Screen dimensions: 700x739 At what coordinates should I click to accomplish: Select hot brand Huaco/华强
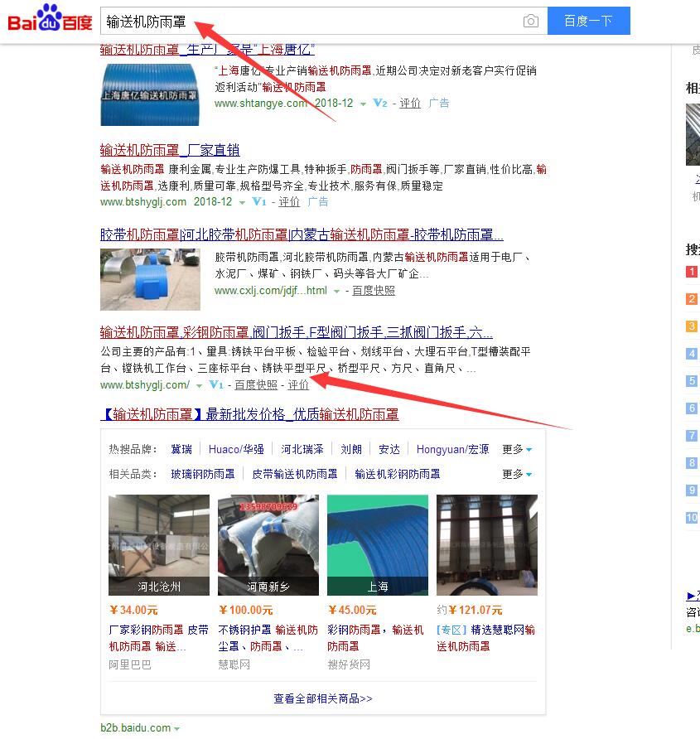point(236,449)
